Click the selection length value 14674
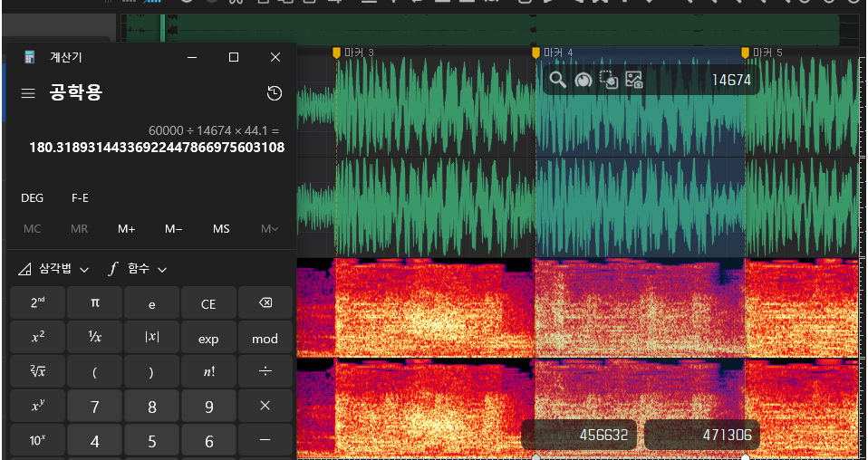Image resolution: width=868 pixels, height=460 pixels. click(x=731, y=81)
